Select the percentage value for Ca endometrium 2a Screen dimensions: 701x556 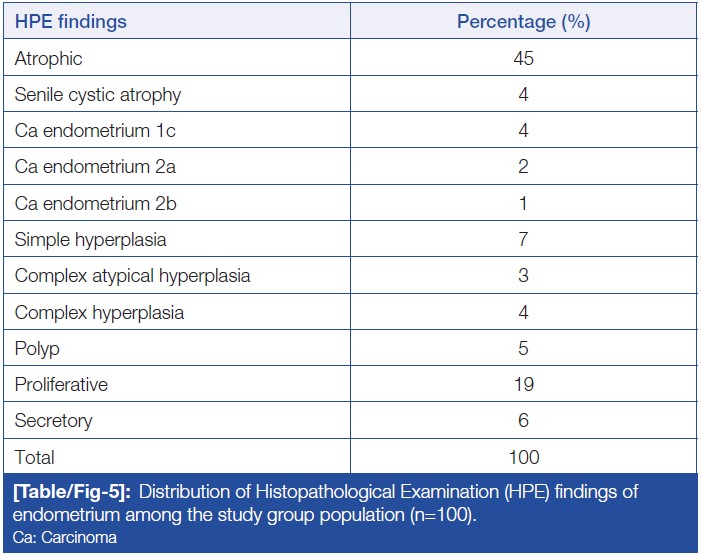click(x=523, y=167)
